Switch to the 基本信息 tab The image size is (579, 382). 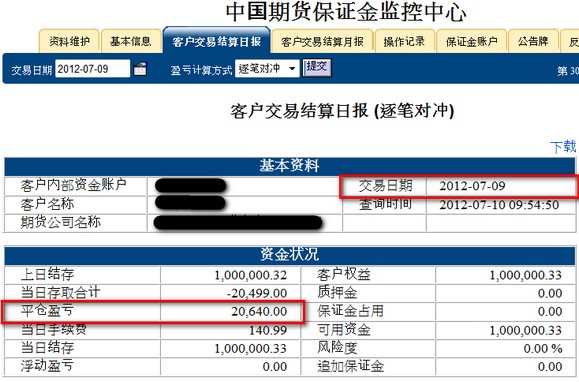131,41
